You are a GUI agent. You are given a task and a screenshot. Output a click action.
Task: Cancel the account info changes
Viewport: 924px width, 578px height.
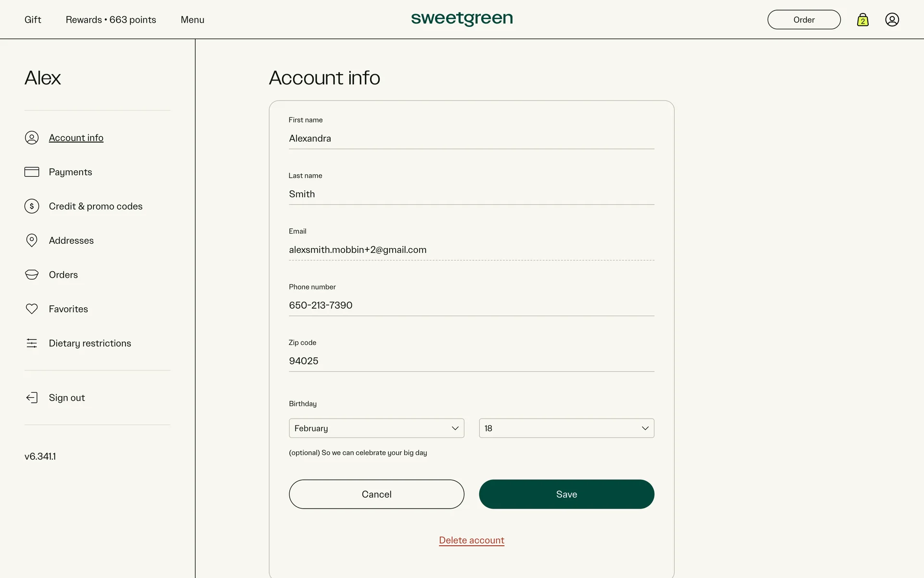376,494
